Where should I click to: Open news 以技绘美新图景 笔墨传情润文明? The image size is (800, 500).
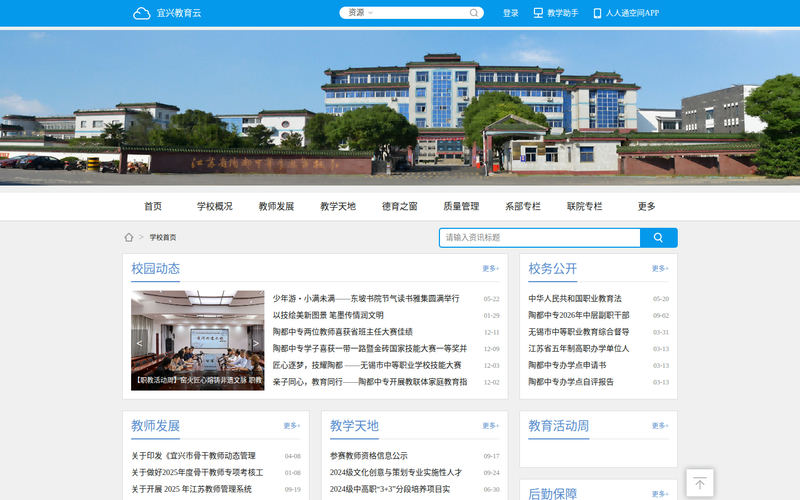(328, 315)
